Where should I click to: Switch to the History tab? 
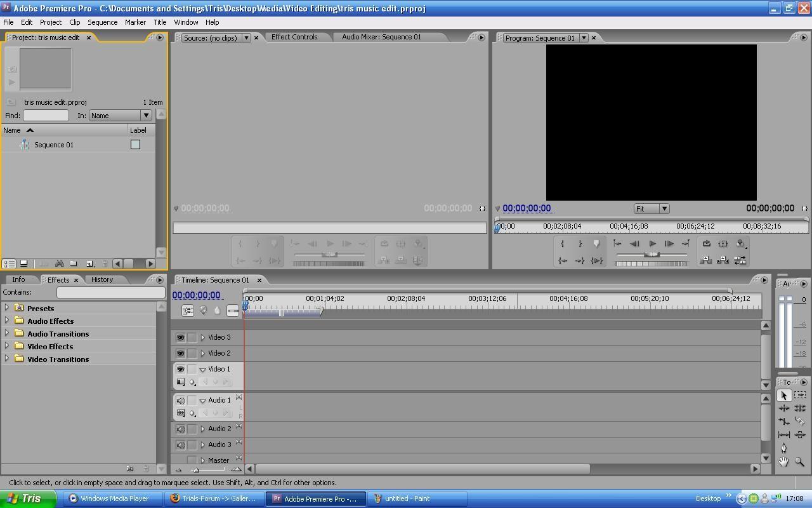tap(102, 279)
